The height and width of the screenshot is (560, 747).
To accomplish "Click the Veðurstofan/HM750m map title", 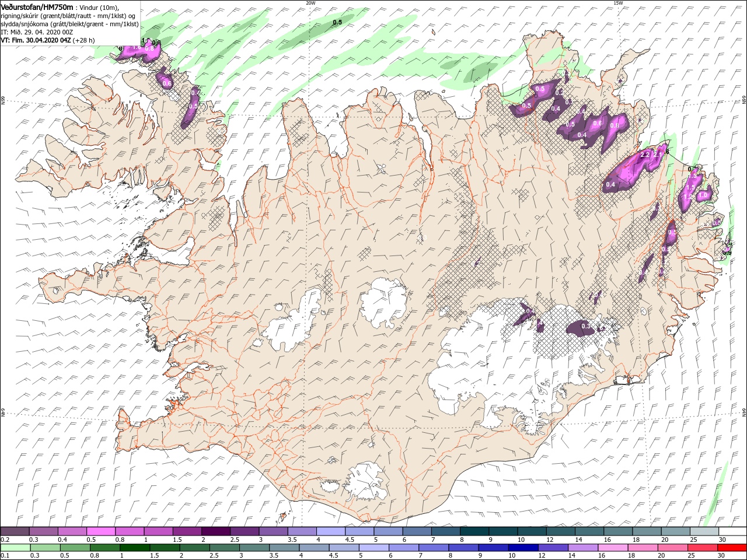I will [x=37, y=6].
